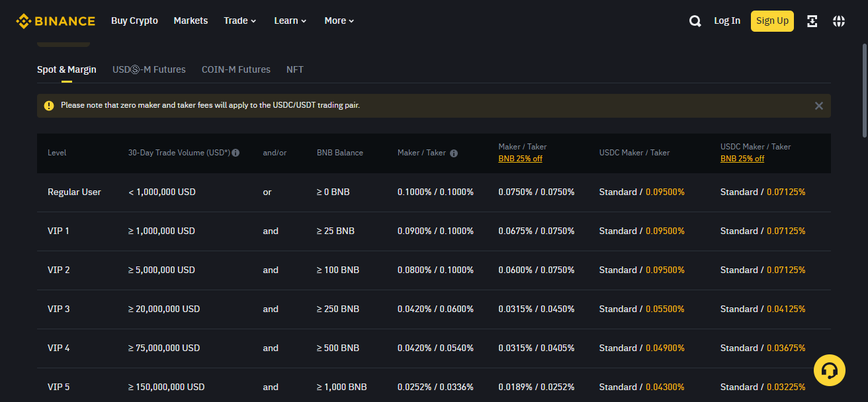Click the Level column header

point(57,153)
